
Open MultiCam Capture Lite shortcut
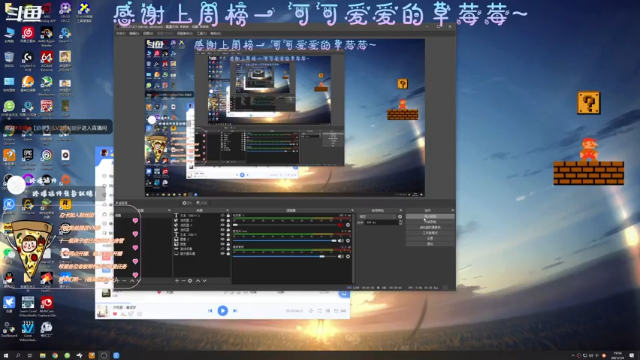(47, 306)
